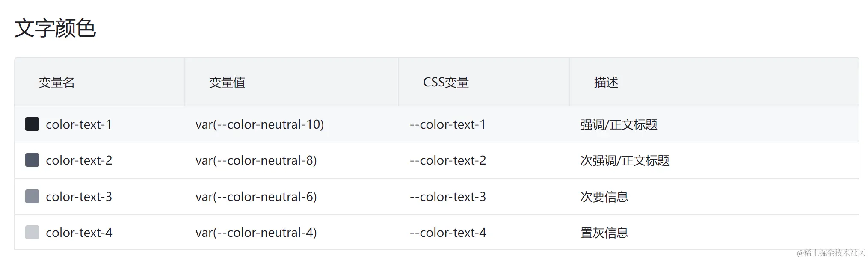
Task: Click var(--color-neutral-10) value cell
Action: click(x=260, y=124)
